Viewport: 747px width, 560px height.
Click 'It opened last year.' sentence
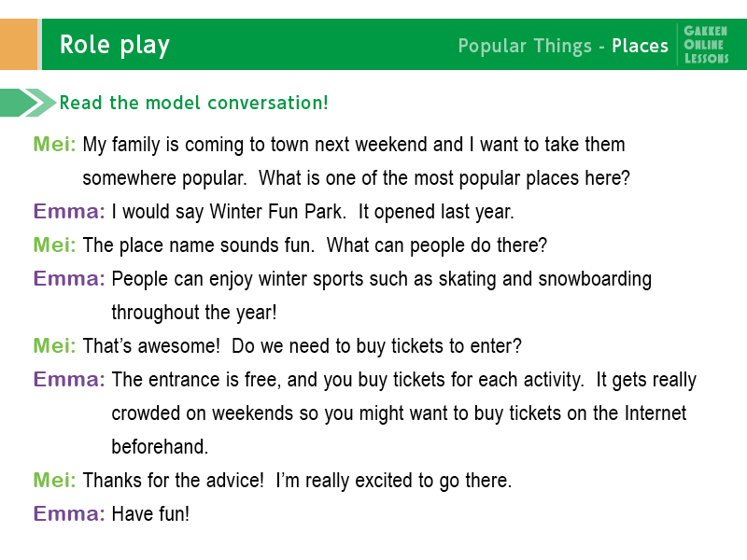[436, 212]
